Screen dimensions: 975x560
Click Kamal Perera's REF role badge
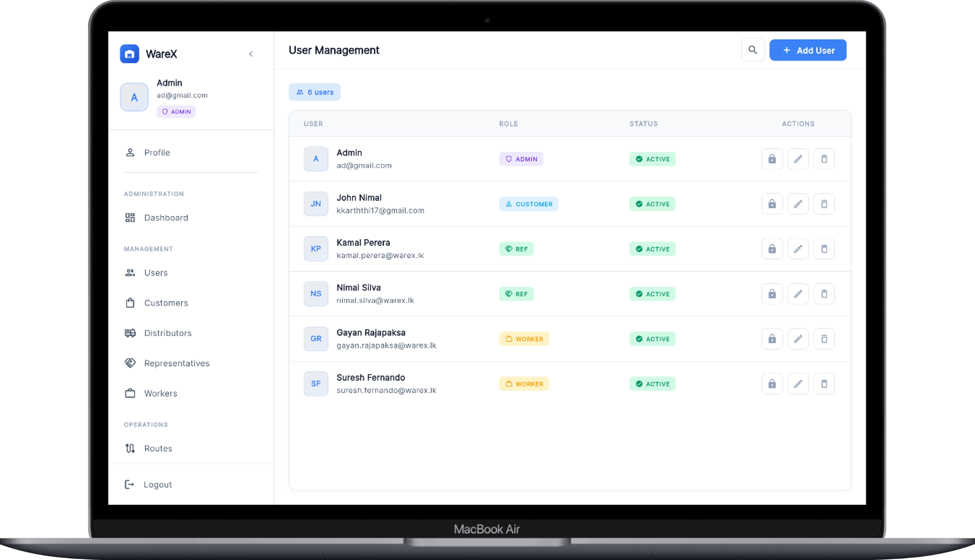click(x=516, y=249)
